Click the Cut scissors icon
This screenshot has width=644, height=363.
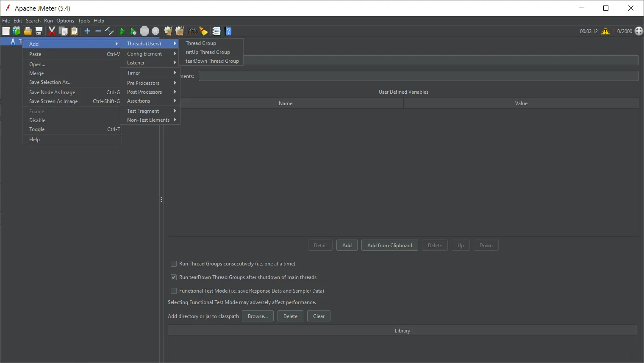[52, 31]
